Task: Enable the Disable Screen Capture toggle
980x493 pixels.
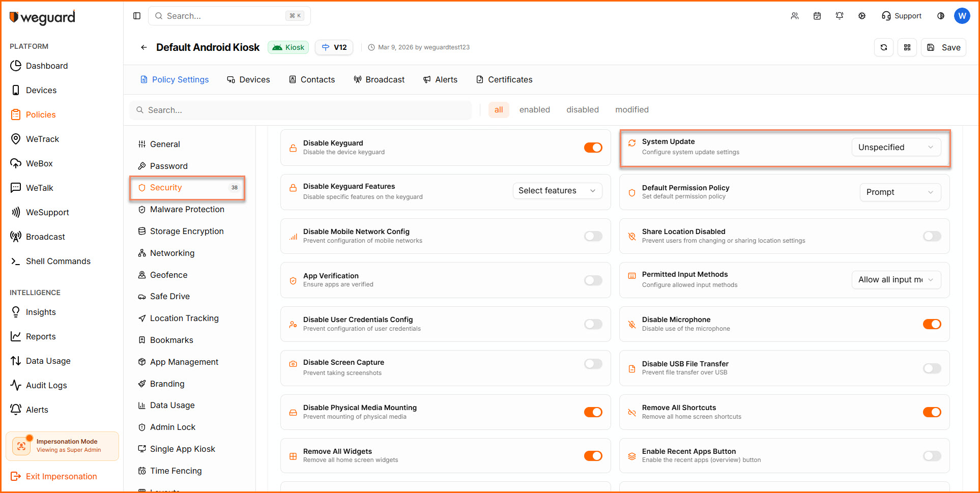Action: click(x=593, y=364)
